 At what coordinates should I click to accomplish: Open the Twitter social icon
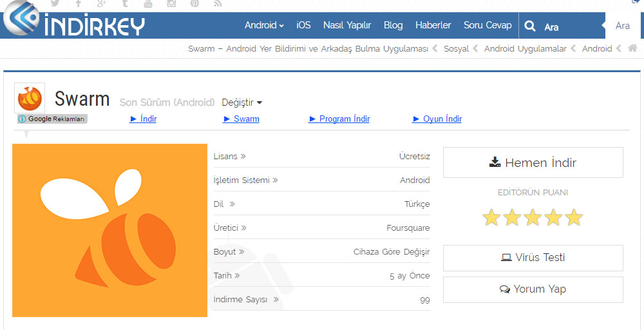click(55, 3)
